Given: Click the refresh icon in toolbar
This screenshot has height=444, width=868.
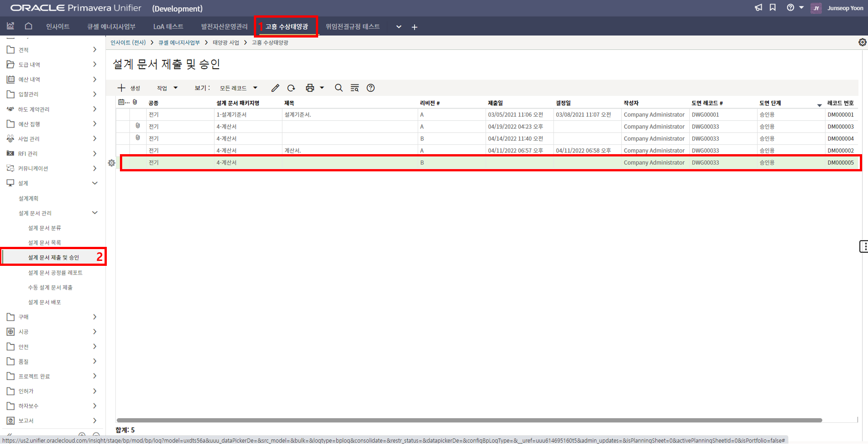Looking at the screenshot, I should coord(291,88).
